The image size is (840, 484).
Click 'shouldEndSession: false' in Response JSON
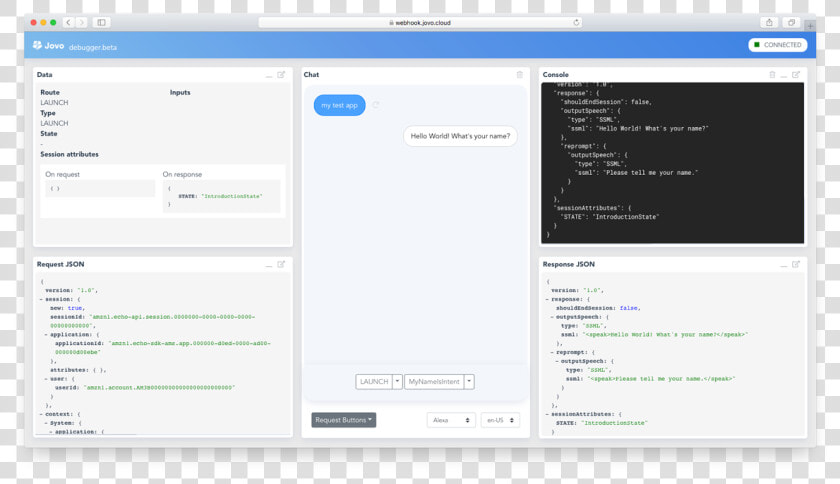(598, 308)
